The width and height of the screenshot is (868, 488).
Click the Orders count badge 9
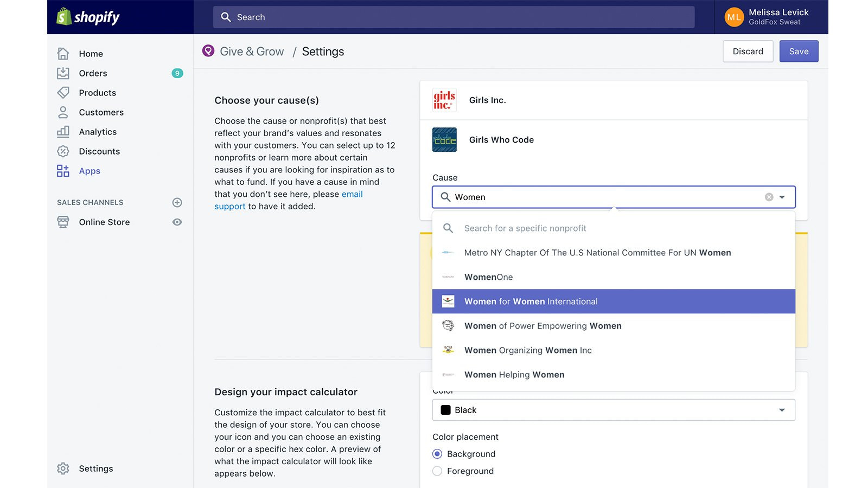tap(177, 73)
